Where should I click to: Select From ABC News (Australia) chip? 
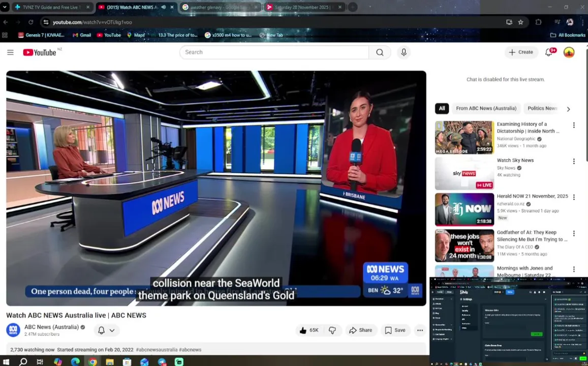tap(486, 108)
